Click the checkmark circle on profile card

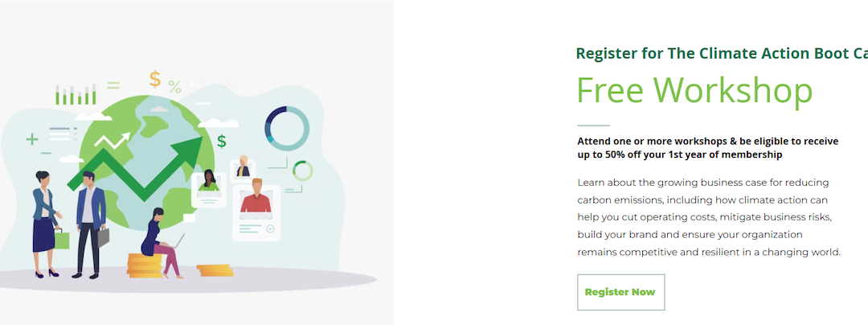click(271, 228)
